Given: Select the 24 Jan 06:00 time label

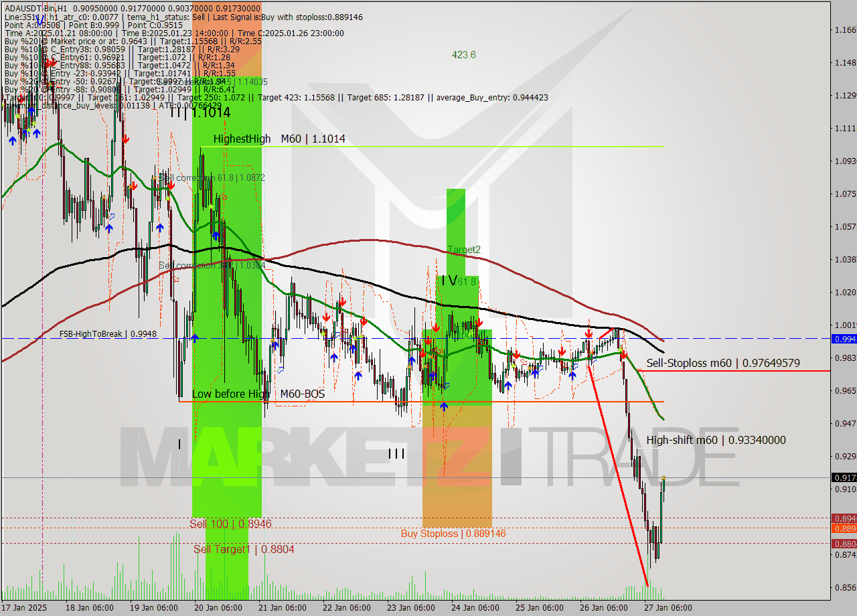Looking at the screenshot, I should [475, 608].
